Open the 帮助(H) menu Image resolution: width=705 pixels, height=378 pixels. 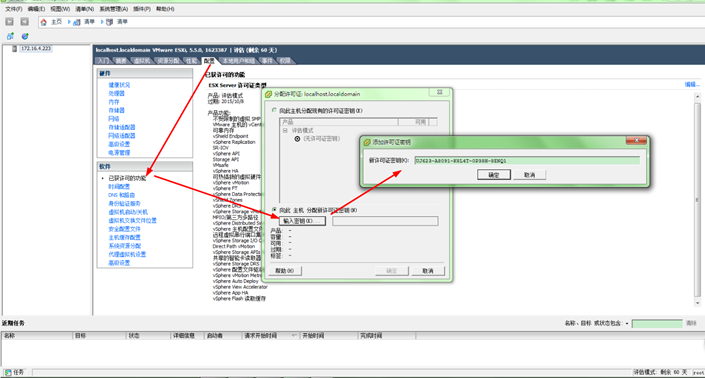click(165, 9)
